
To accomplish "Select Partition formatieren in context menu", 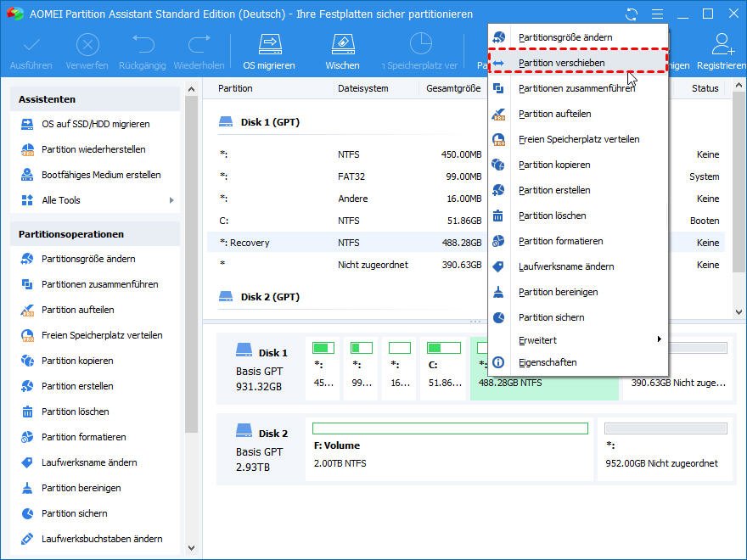I will coord(578,241).
